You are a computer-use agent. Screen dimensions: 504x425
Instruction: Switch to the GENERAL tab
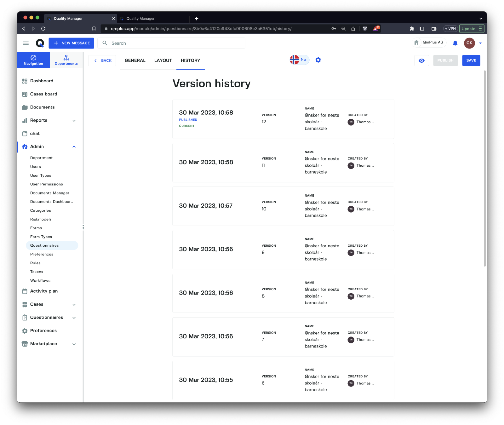coord(135,60)
